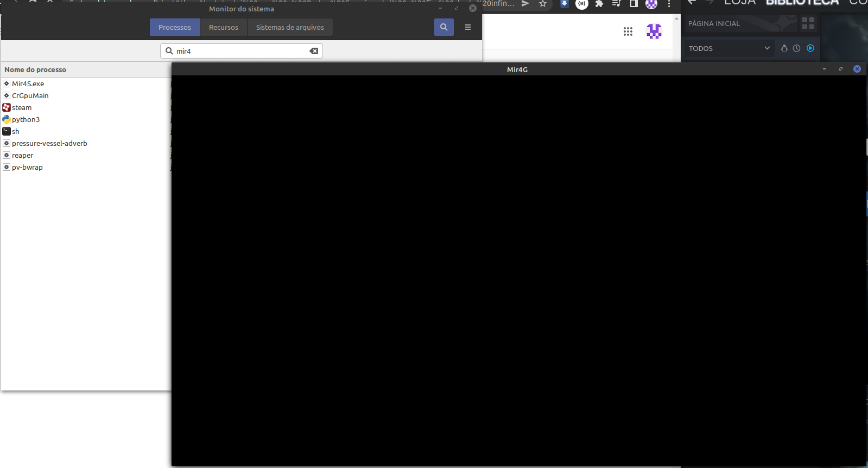
Task: Click the mir4 process search field
Action: (x=242, y=51)
